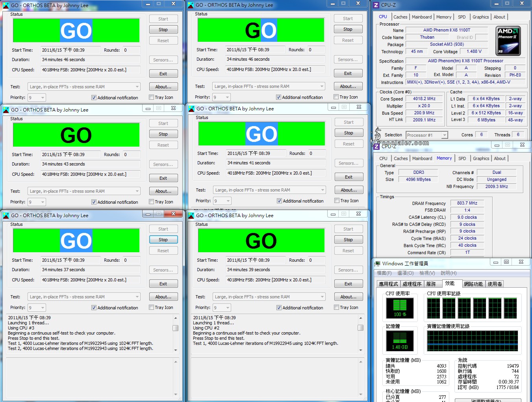Open the 網路功能 tab in Task Manager
The image size is (532, 402).
473,284
